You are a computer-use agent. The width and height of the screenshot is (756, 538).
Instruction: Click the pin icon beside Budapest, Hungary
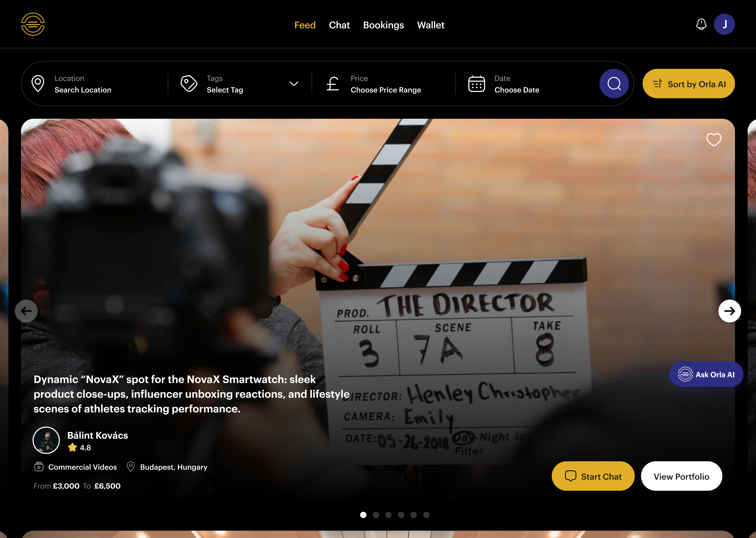[x=131, y=467]
